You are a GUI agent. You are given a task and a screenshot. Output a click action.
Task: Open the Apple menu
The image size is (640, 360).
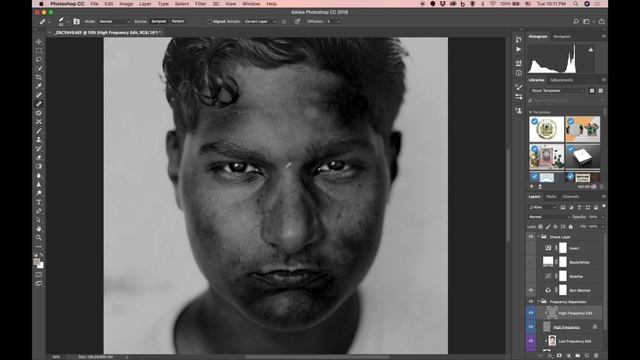point(41,4)
